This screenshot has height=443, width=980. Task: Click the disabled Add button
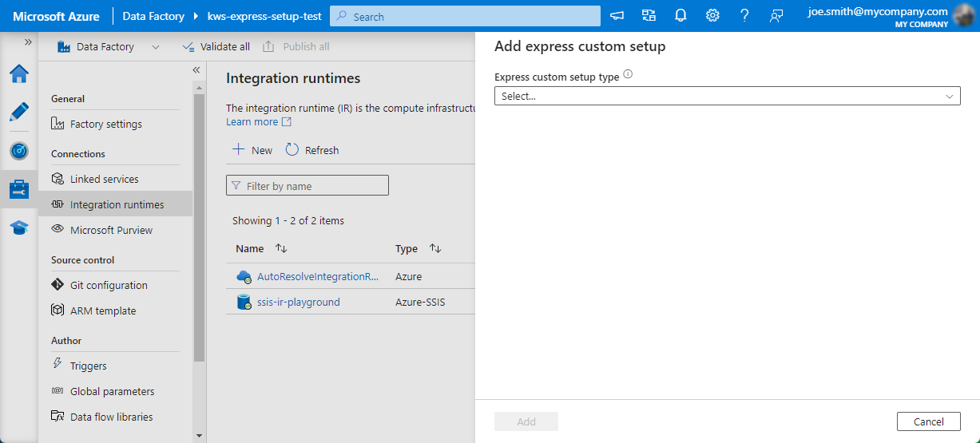point(526,421)
